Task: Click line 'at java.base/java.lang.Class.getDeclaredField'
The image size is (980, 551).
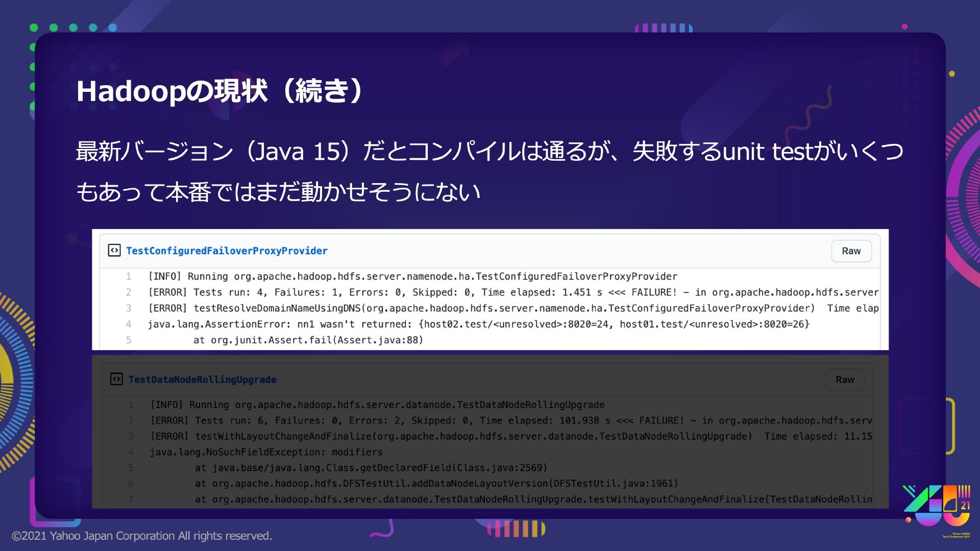Action: coord(371,468)
